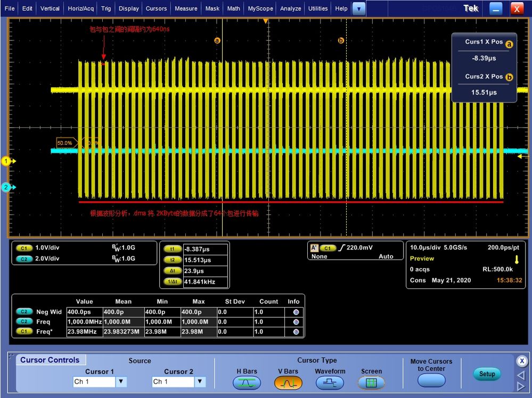Open the Edit menu
Viewport: 532px width, 398px height.
point(27,9)
